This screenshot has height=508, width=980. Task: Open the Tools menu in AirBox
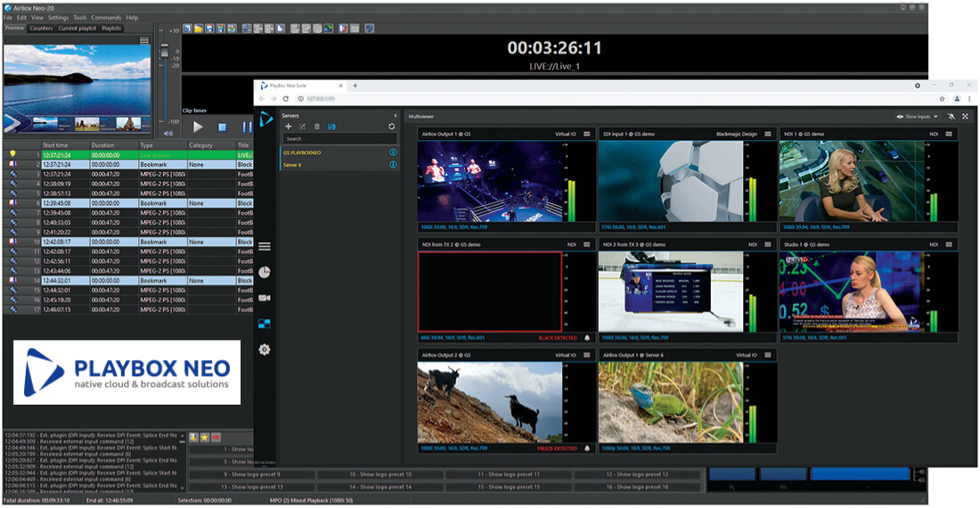tap(80, 18)
